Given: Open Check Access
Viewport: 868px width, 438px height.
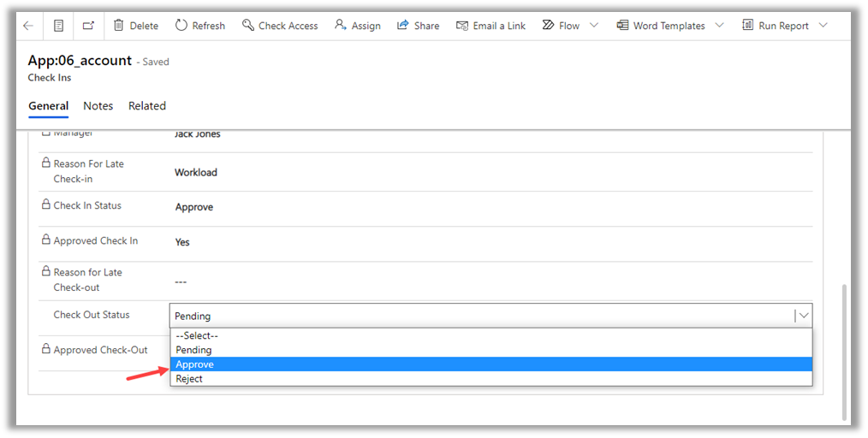Looking at the screenshot, I should pos(280,26).
